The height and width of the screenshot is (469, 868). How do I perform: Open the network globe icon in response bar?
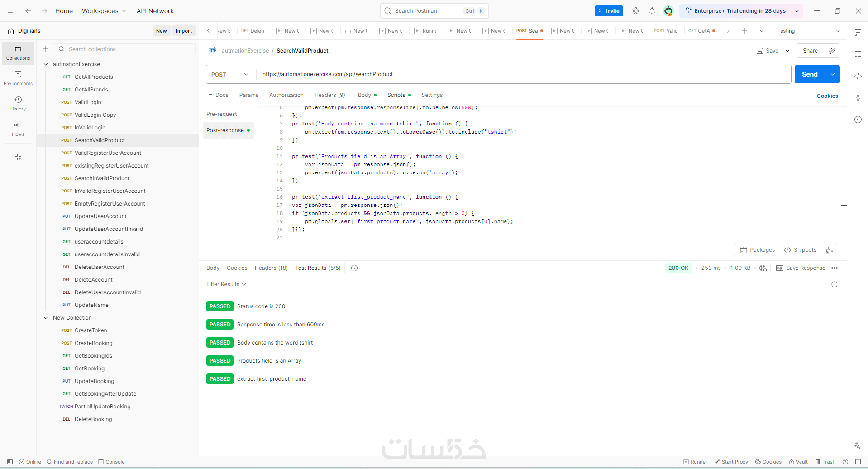[x=763, y=268]
